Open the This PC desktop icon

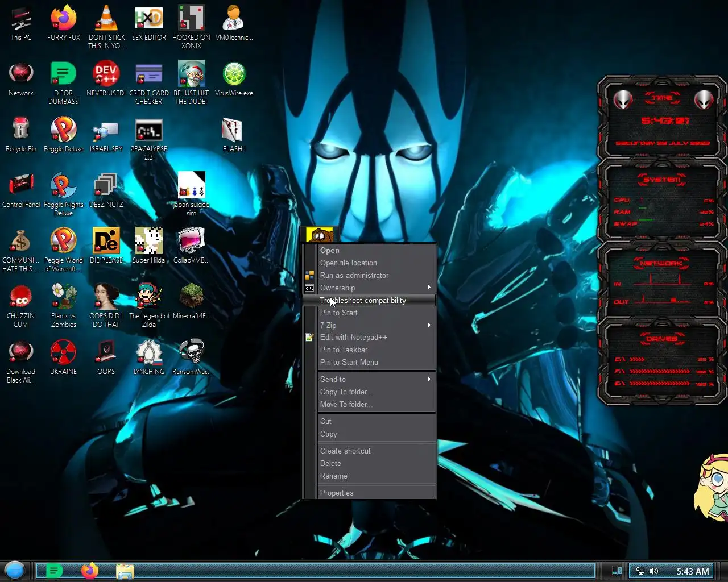click(x=21, y=23)
